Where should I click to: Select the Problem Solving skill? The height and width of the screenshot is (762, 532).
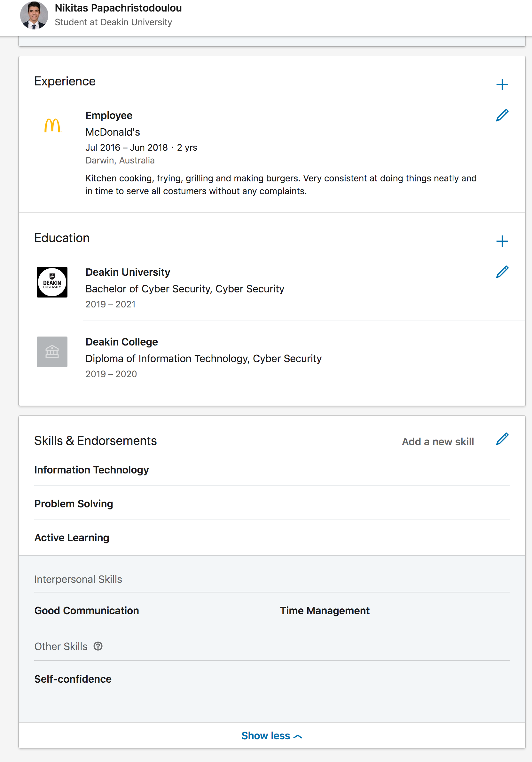(74, 504)
